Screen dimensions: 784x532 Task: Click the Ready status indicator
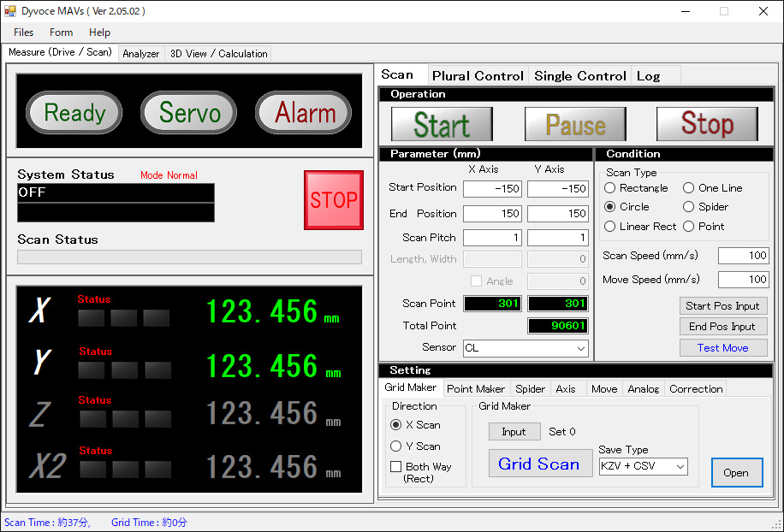[x=74, y=113]
